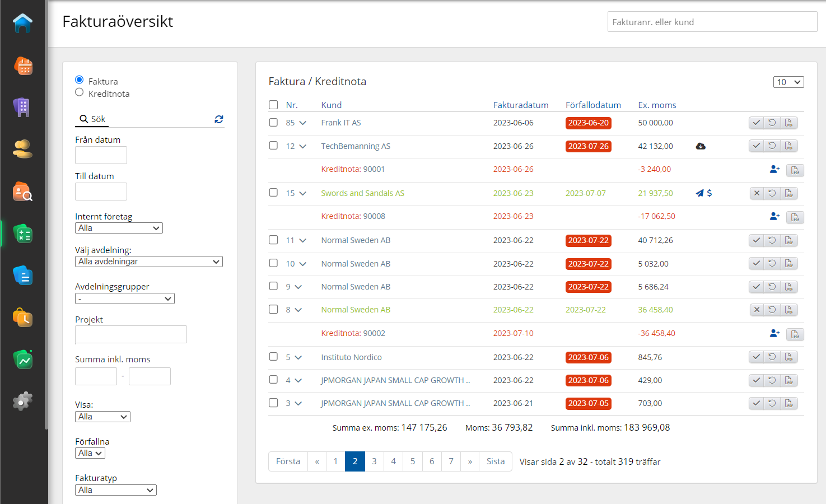The width and height of the screenshot is (826, 504).
Task: Open the settings gear in sidebar
Action: pos(22,401)
